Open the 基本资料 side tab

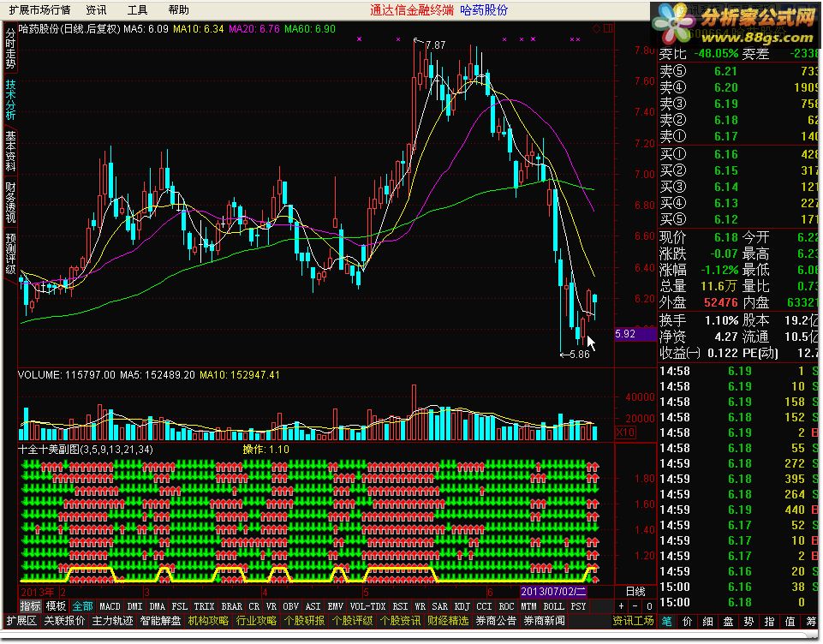click(10, 152)
